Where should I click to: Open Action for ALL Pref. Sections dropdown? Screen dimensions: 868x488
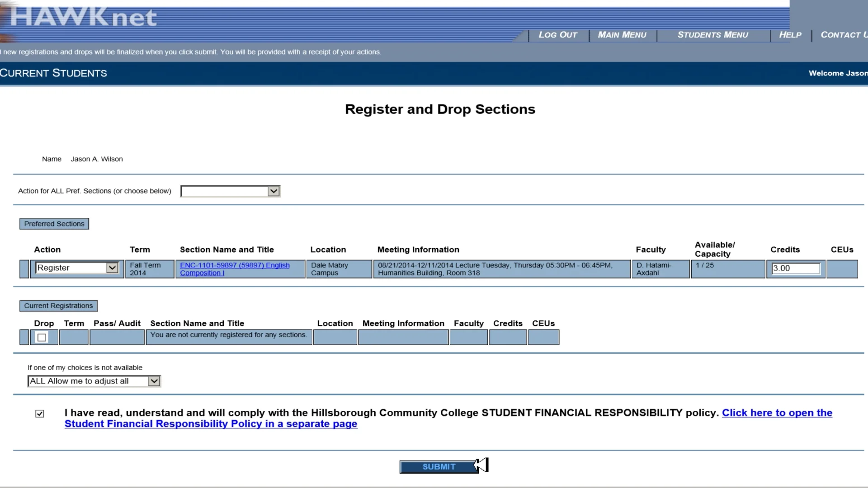coord(230,191)
